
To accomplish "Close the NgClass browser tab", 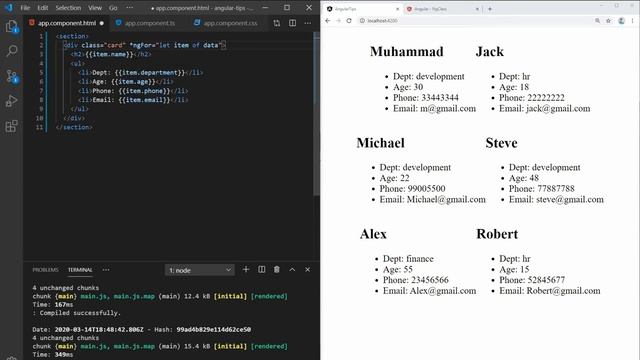I will (477, 9).
